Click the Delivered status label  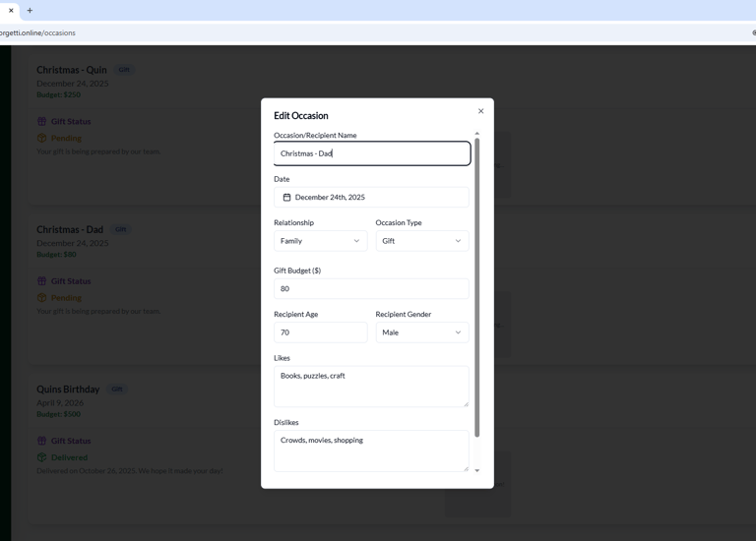[70, 457]
